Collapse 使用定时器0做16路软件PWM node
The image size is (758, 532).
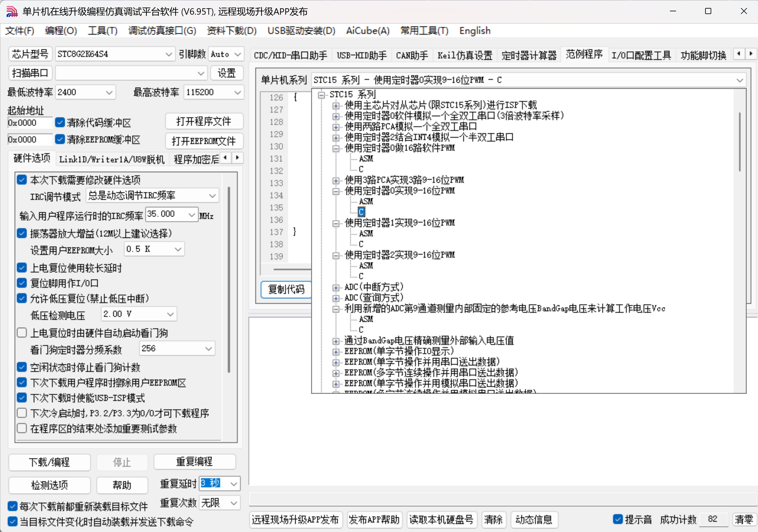coord(336,149)
